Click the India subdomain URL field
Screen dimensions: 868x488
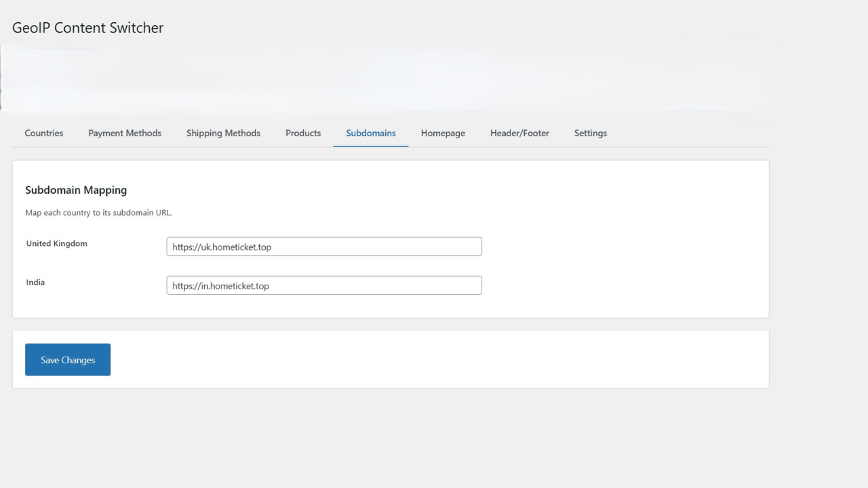pyautogui.click(x=323, y=285)
